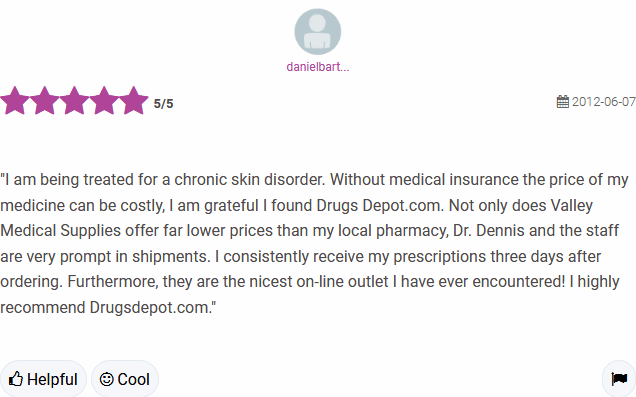Screen dimensions: 636x397
Task: Open the danielbart... user profile link
Action: coord(318,67)
